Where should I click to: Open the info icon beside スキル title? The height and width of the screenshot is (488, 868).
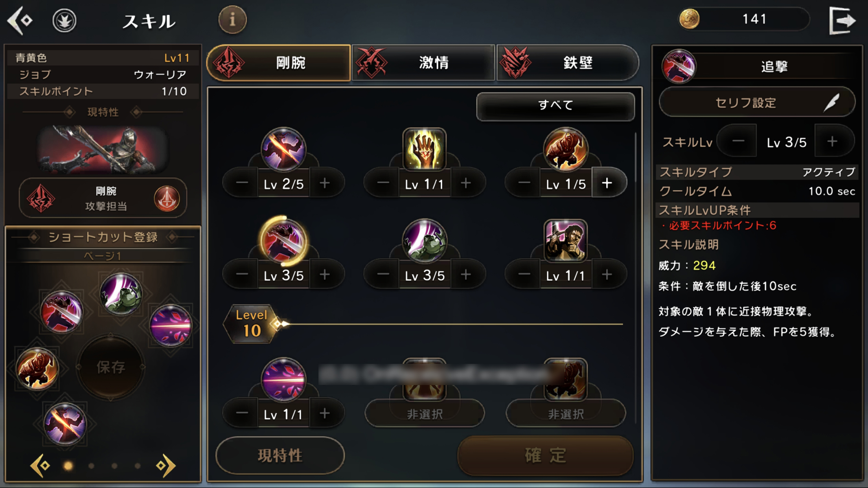pos(232,19)
